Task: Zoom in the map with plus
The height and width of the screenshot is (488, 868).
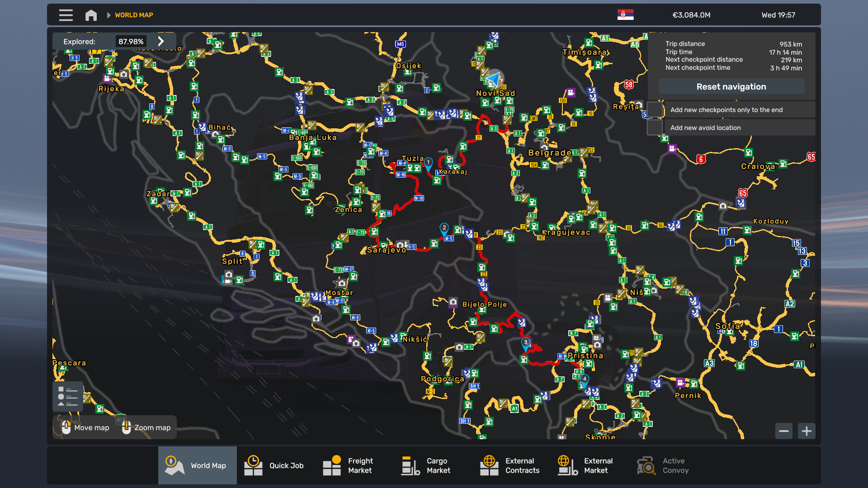Action: (x=807, y=431)
